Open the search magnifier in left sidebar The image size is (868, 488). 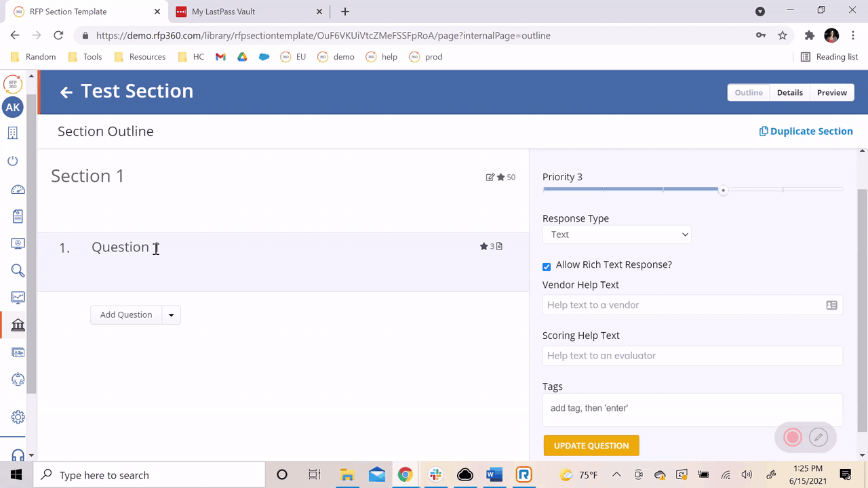[x=18, y=271]
